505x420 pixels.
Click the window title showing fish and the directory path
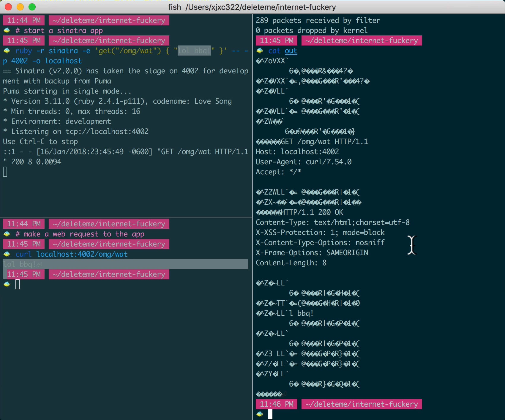pos(252,7)
